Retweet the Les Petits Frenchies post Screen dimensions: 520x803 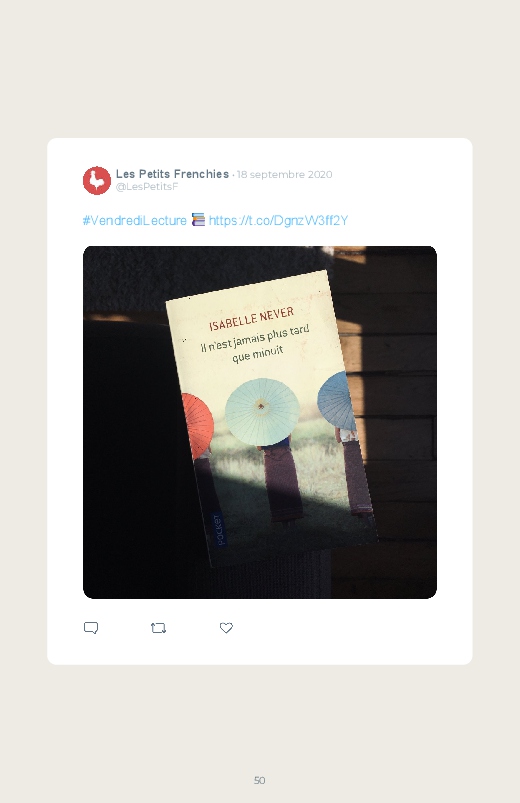pyautogui.click(x=159, y=628)
